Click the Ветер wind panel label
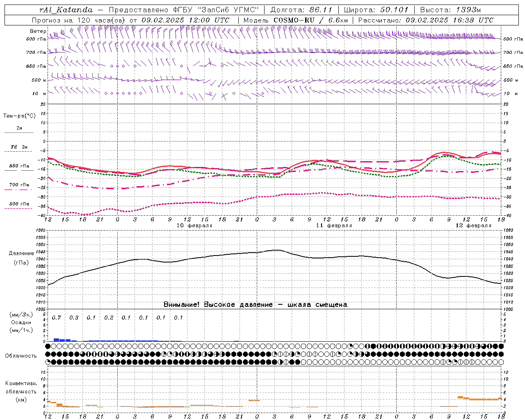This screenshot has width=525, height=420. [x=38, y=31]
